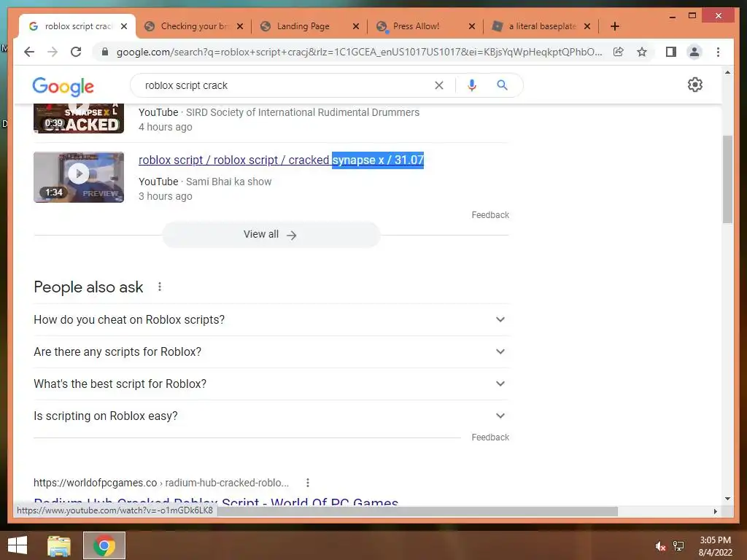Clear the Google search box
The height and width of the screenshot is (560, 747).
point(438,85)
